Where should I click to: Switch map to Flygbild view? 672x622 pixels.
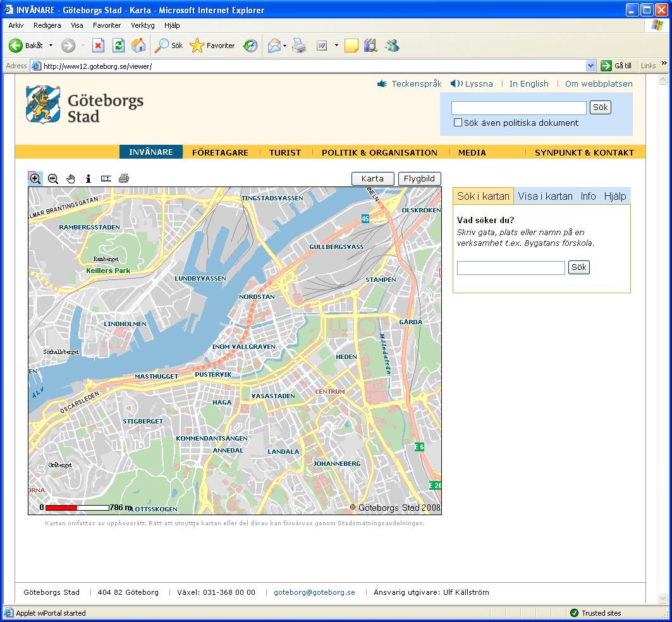[419, 179]
